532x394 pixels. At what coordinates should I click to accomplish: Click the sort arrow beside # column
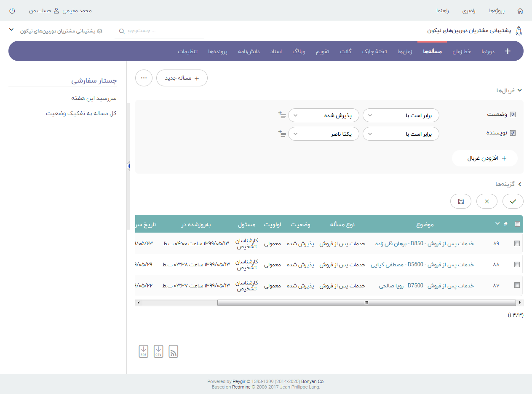point(497,223)
